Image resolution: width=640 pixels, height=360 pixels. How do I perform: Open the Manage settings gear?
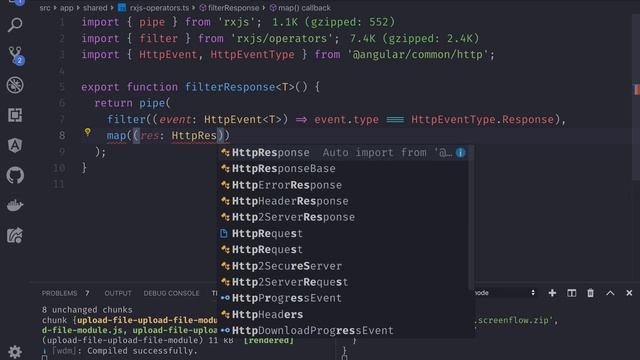(15, 351)
